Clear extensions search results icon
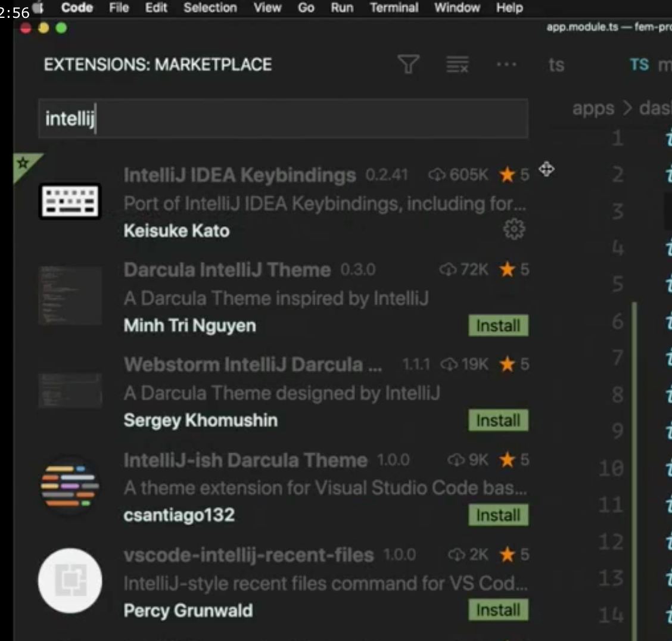Screen dimensions: 672x641 [458, 64]
